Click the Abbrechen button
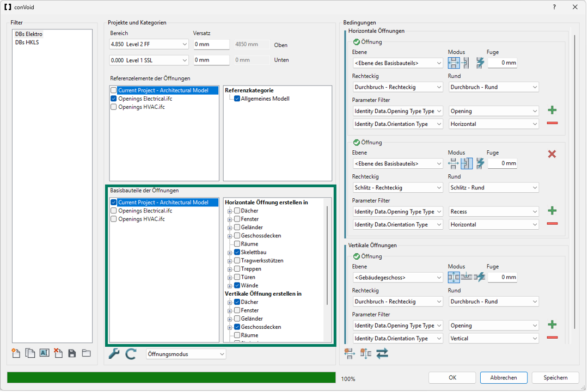 pos(504,378)
